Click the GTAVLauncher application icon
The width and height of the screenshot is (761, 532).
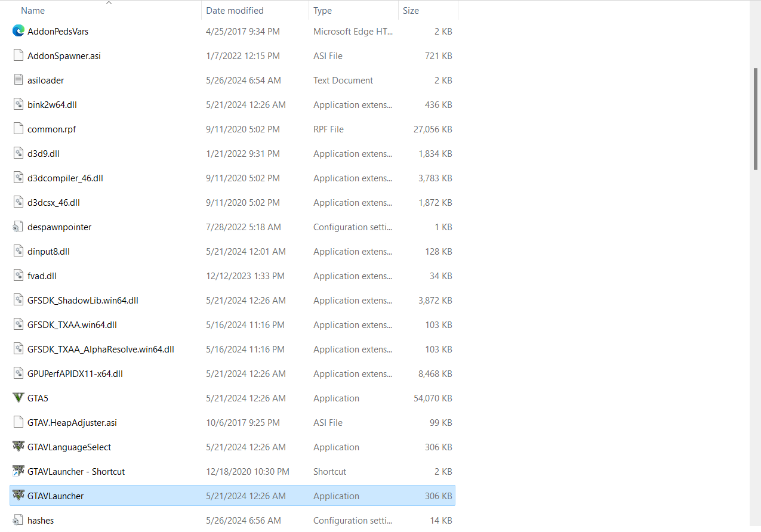point(19,496)
